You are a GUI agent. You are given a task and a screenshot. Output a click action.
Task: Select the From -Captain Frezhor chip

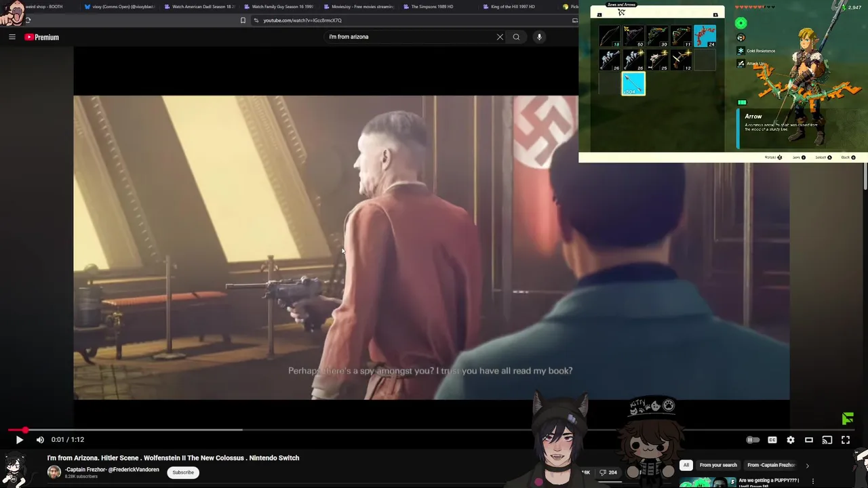coord(771,465)
